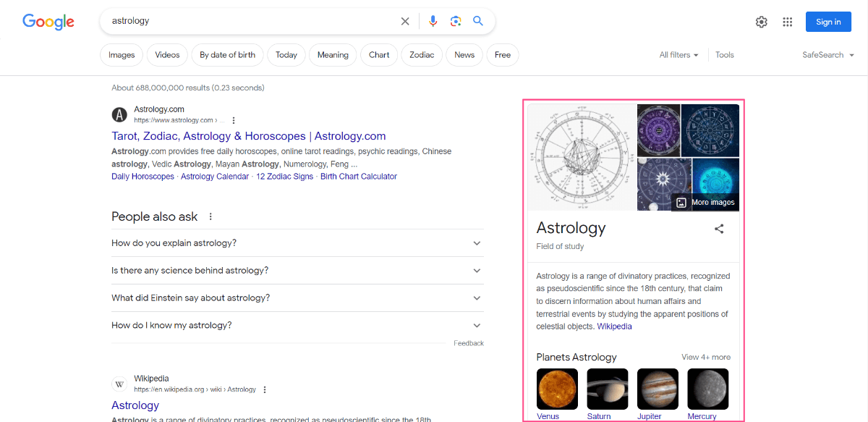Expand 'How do I know my astrology?'
This screenshot has height=422, width=868.
tap(297, 326)
